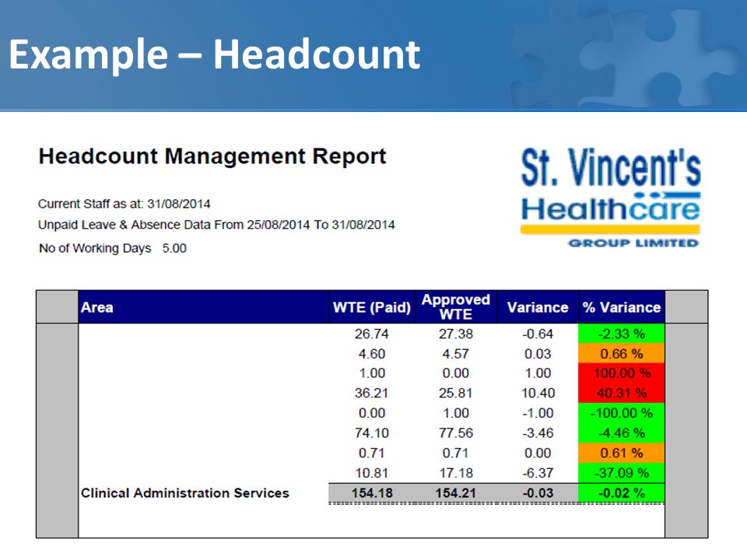Click orange cell 0.66 %
The width and height of the screenshot is (747, 560).
click(621, 353)
